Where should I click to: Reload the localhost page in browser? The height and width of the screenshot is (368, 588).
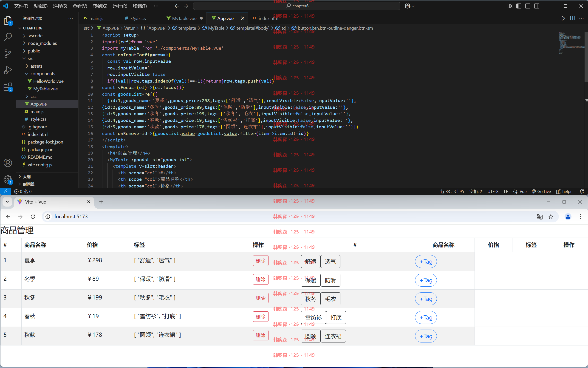33,217
